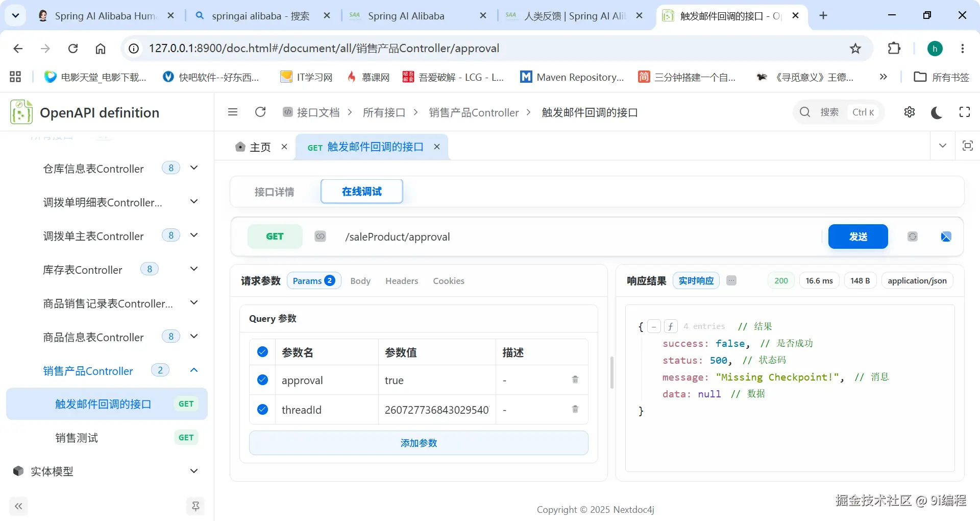The width and height of the screenshot is (980, 521).
Task: Expand 库存表Controller group
Action: (x=194, y=269)
